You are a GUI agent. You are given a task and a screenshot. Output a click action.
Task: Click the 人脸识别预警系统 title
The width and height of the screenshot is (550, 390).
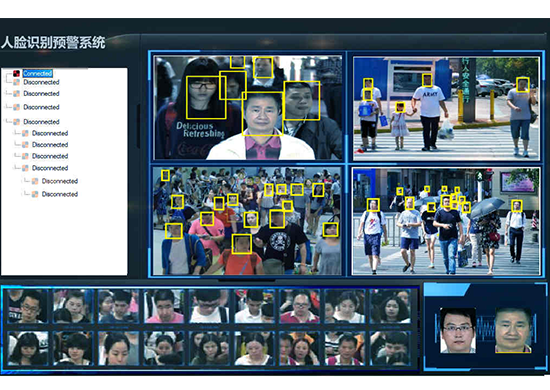click(53, 42)
